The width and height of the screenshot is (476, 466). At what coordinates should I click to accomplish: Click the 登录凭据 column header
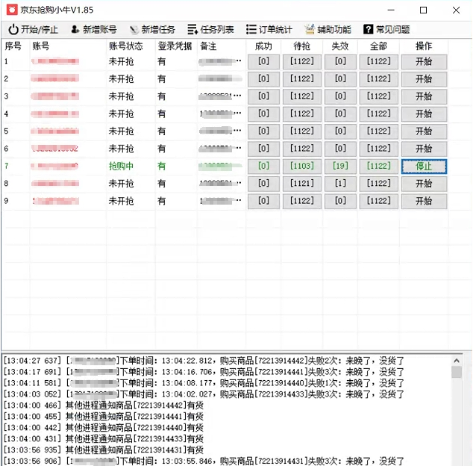175,46
